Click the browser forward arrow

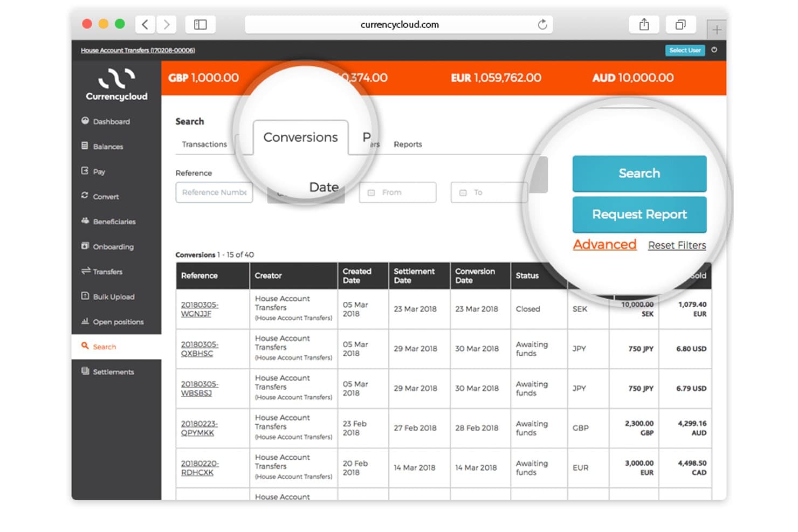click(x=167, y=24)
